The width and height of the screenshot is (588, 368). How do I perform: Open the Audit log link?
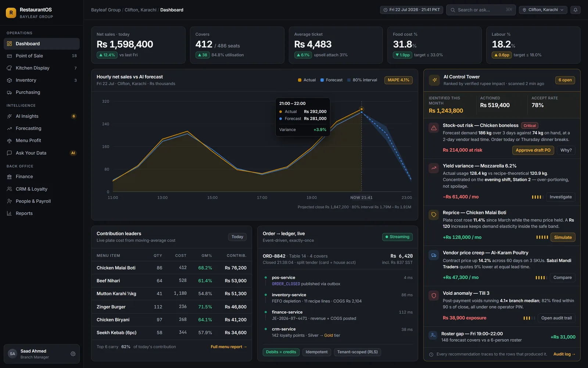pyautogui.click(x=564, y=354)
